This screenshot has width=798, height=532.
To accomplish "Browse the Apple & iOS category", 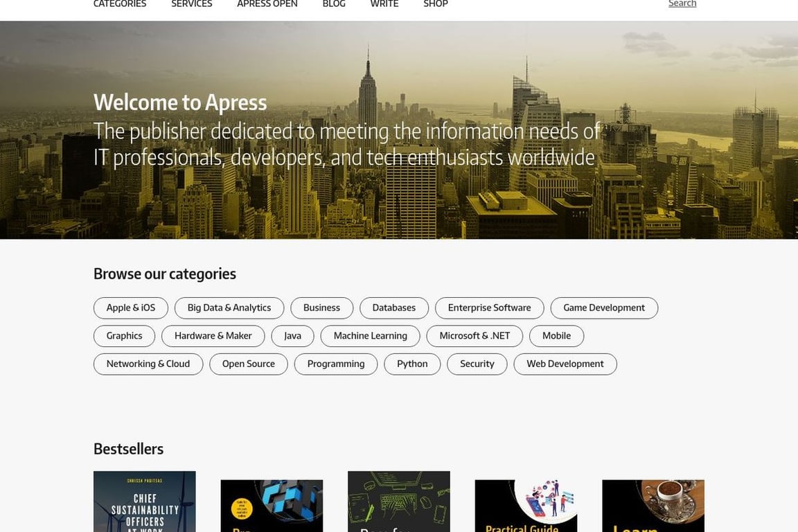I will (x=131, y=308).
